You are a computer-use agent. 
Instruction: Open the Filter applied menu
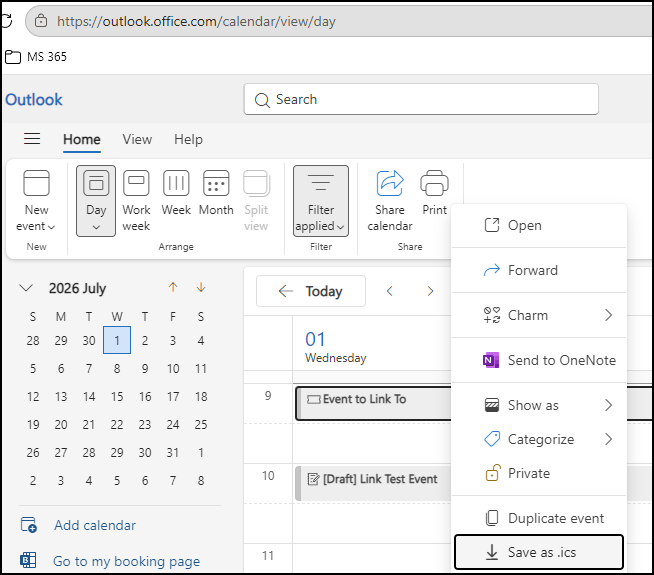pos(321,201)
